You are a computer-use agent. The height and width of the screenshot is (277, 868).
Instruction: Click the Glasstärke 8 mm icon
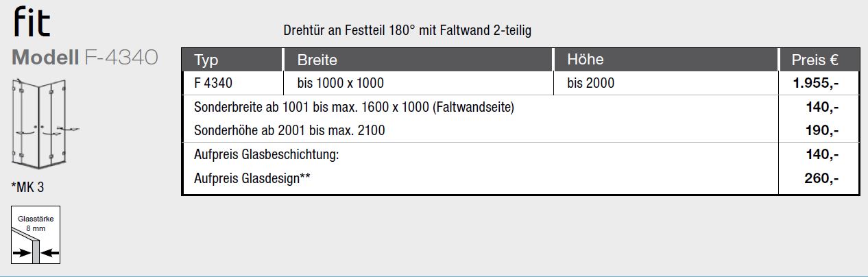click(x=36, y=234)
